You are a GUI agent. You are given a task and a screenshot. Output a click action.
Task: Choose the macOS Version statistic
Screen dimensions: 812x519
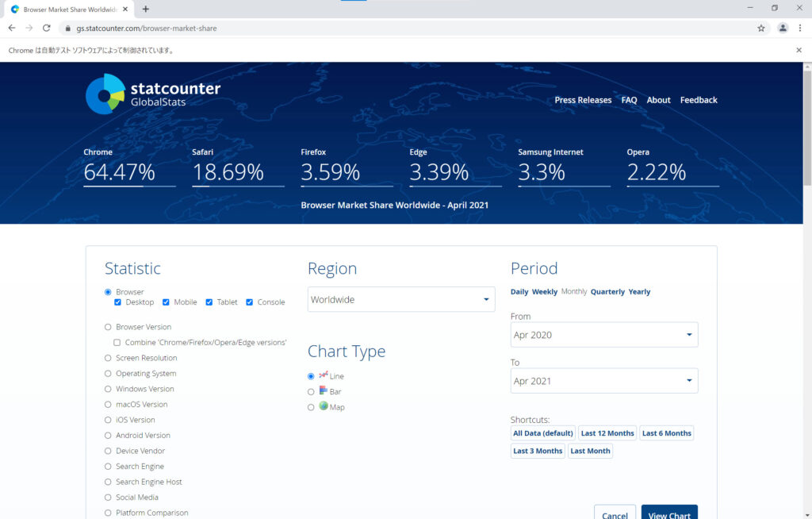pos(108,405)
